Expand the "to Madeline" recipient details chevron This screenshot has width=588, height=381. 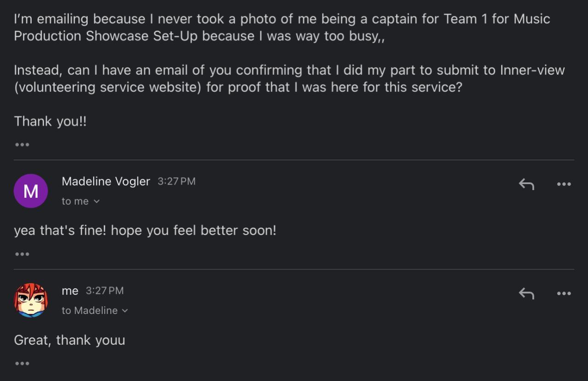click(125, 311)
